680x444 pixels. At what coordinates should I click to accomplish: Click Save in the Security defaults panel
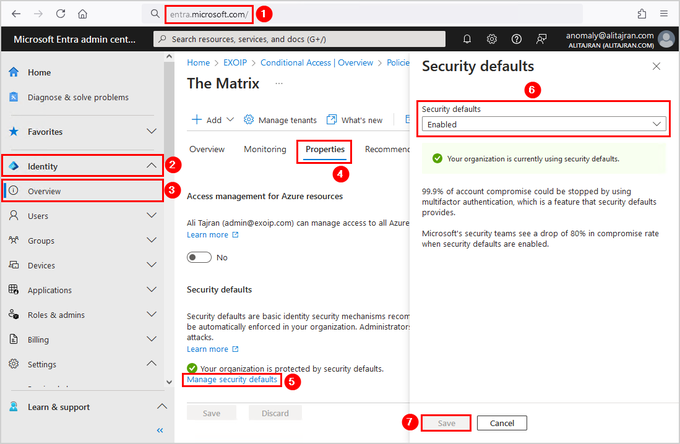446,423
